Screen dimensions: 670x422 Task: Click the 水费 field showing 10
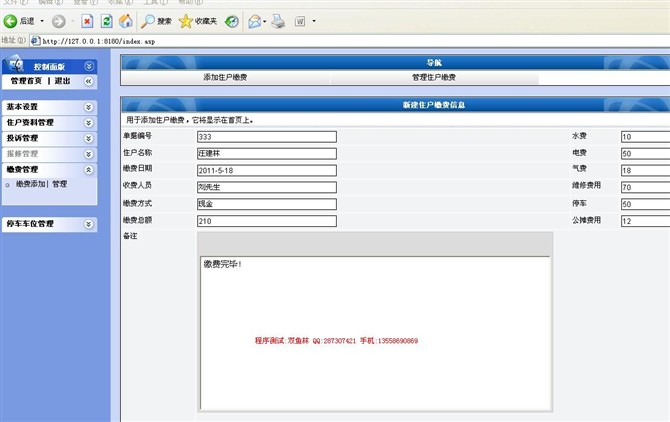[x=645, y=137]
